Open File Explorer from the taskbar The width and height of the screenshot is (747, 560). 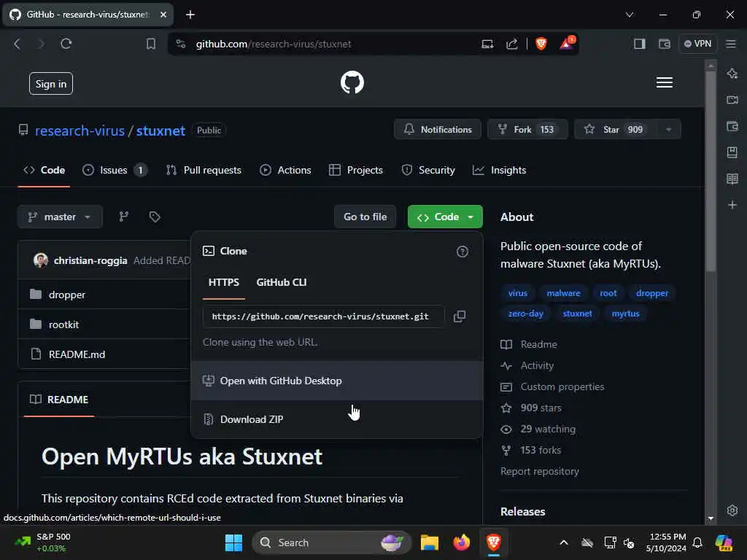point(429,542)
